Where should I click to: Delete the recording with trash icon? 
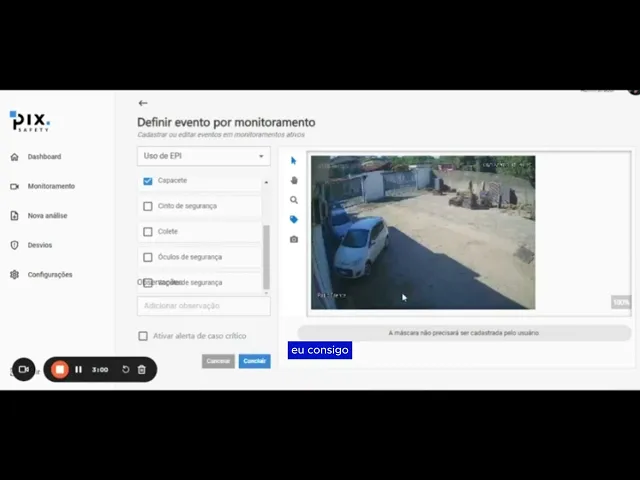click(x=142, y=369)
